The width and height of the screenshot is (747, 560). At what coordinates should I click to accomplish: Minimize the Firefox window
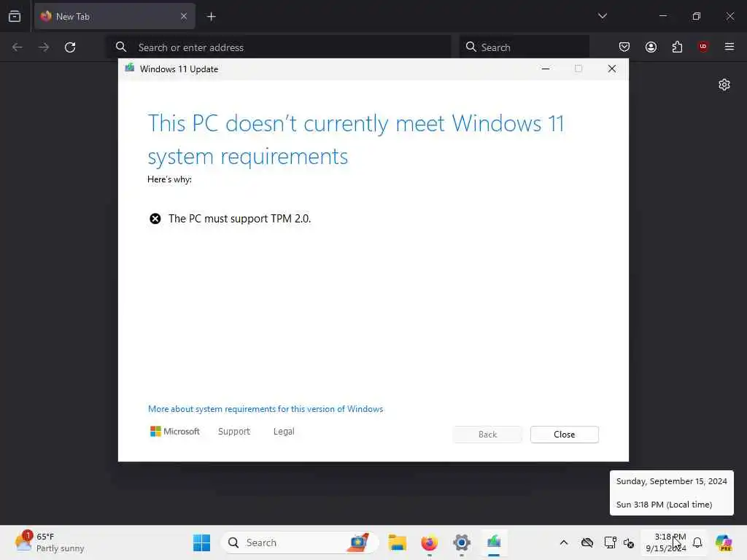[662, 16]
